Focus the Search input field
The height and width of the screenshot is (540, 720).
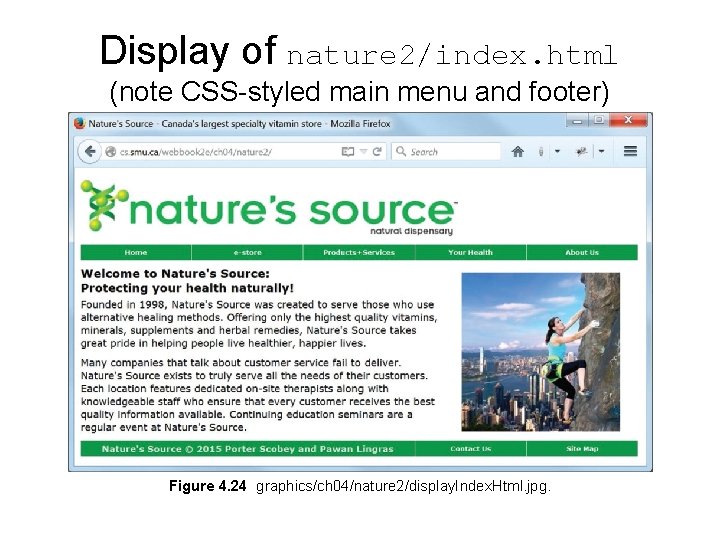(446, 152)
